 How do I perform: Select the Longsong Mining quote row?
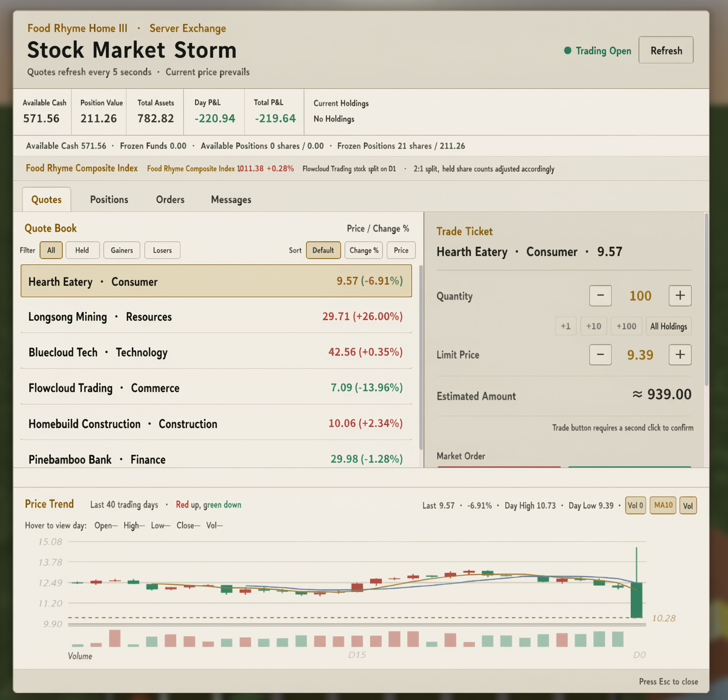216,316
